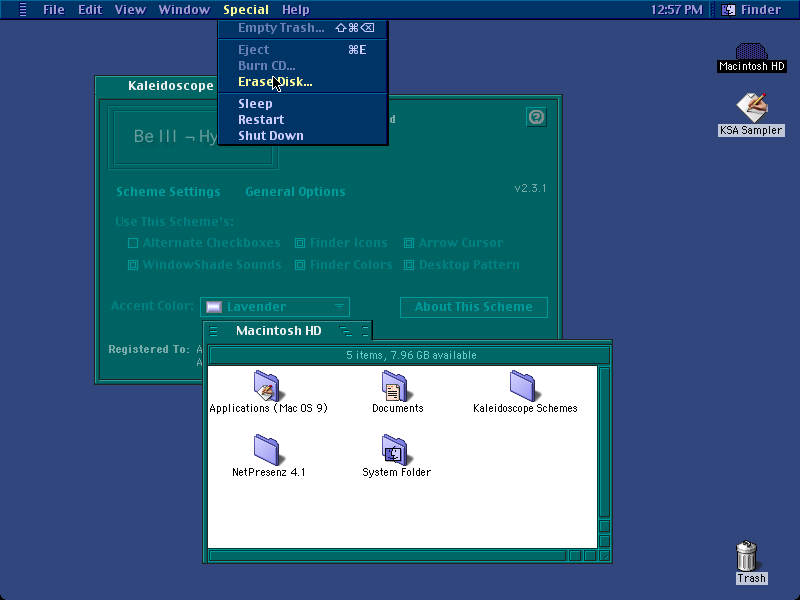Click the Macintosh HD window title bar
The height and width of the screenshot is (600, 800).
[288, 331]
